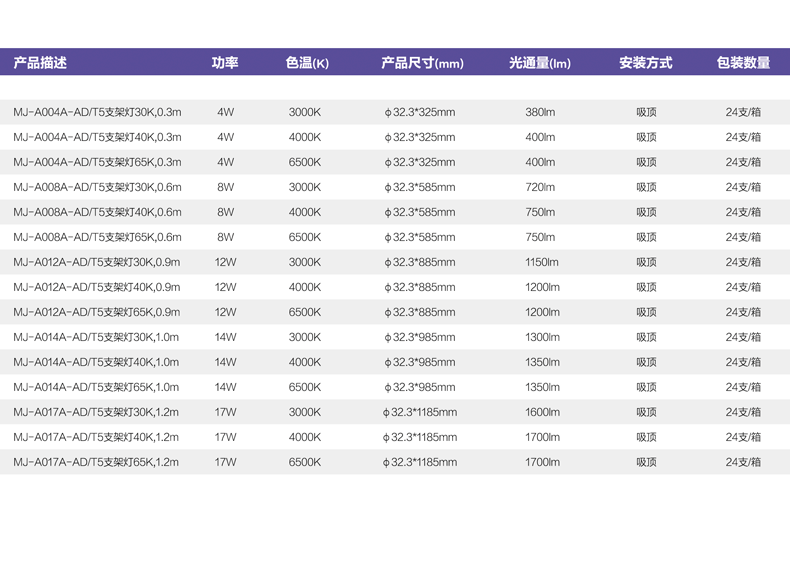Click product name MJ-A008A-AD/T5支架灯40K,0.6m
Viewport: 790px width, 567px height.
97,212
